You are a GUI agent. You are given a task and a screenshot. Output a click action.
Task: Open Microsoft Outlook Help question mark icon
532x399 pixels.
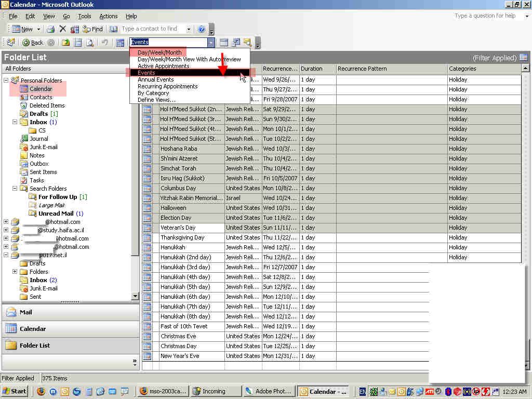tap(202, 29)
